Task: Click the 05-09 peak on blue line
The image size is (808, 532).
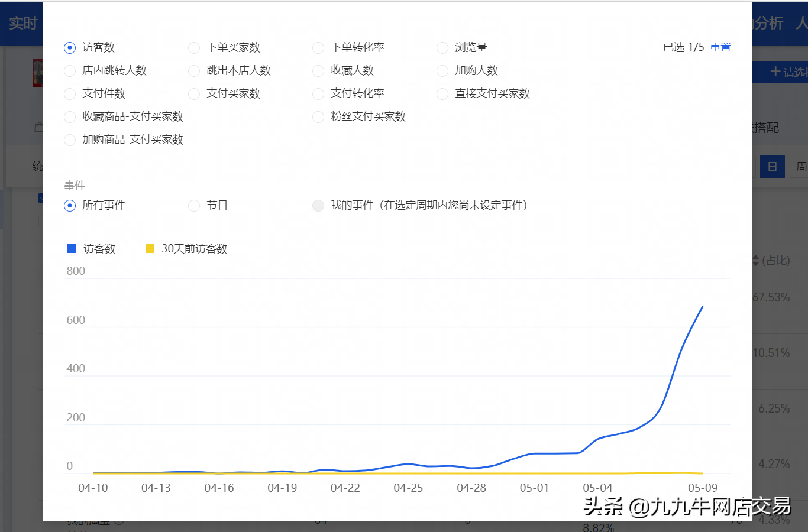Action: [x=702, y=307]
